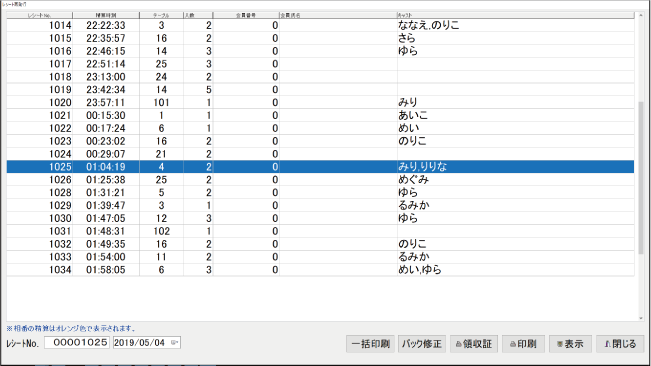The image size is (651, 366).
Task: Select table 101 in row 1020
Action: pos(161,102)
